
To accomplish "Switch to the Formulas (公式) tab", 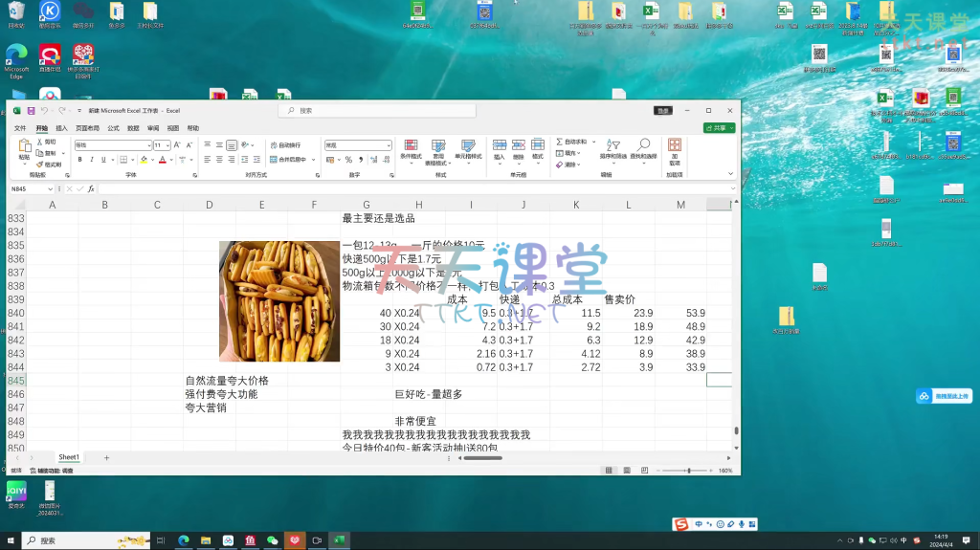I will [x=113, y=127].
